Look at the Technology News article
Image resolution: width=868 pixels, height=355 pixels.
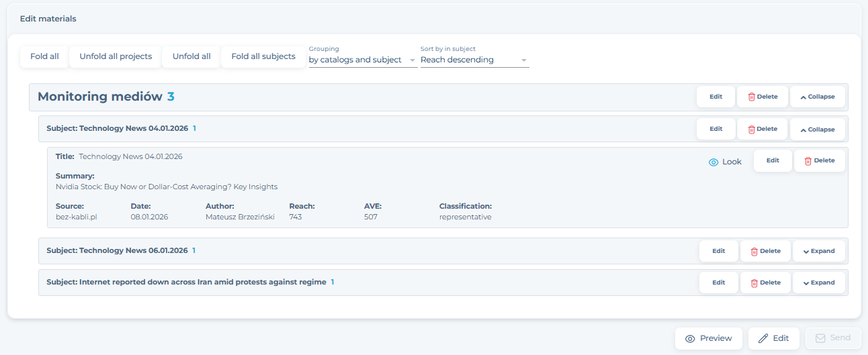coord(725,162)
